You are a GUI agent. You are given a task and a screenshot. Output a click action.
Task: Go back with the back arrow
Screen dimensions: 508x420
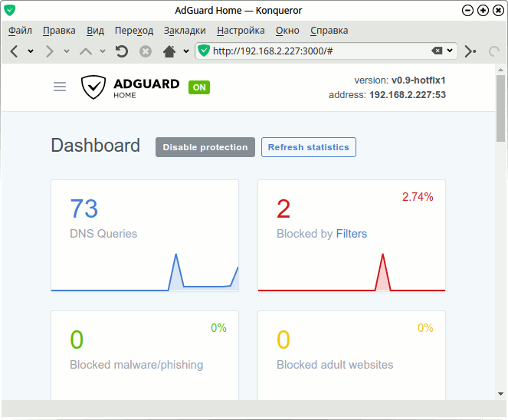click(14, 51)
